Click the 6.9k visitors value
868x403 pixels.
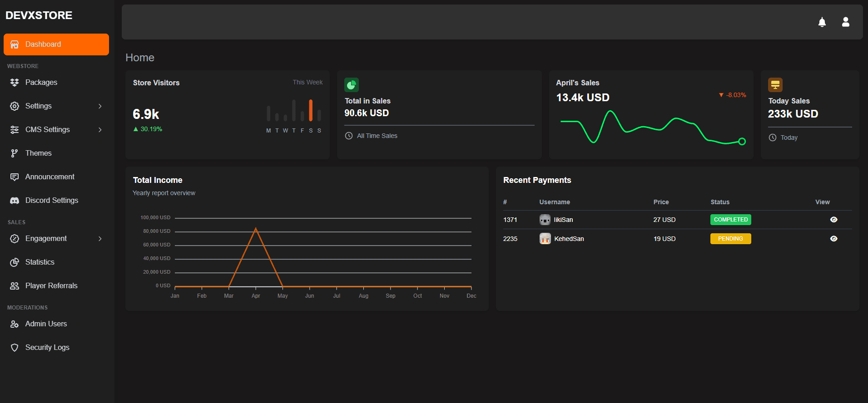tap(146, 114)
